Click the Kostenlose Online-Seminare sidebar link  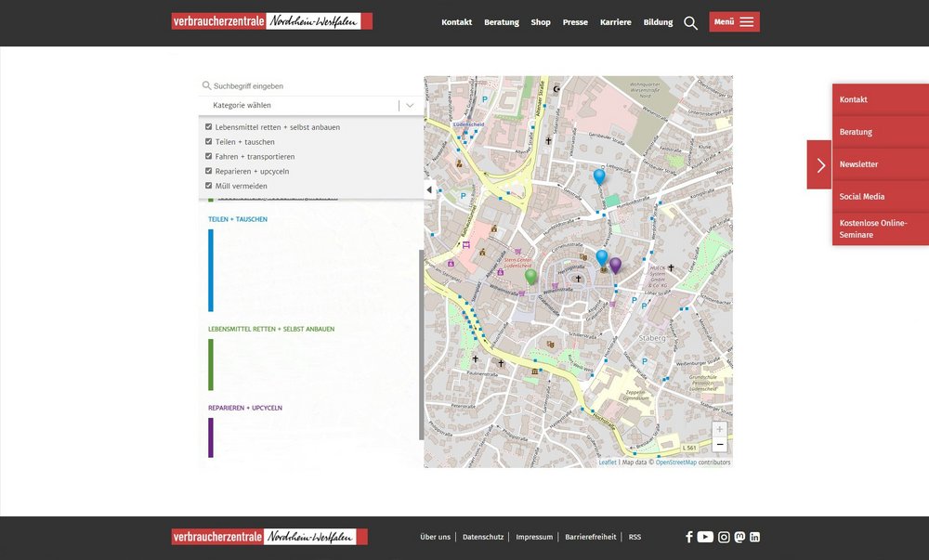(x=872, y=228)
